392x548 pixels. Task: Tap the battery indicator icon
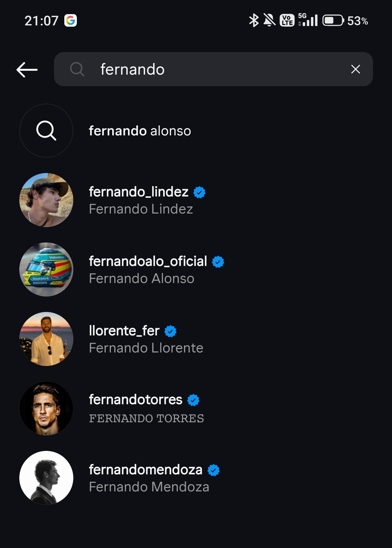pyautogui.click(x=333, y=21)
